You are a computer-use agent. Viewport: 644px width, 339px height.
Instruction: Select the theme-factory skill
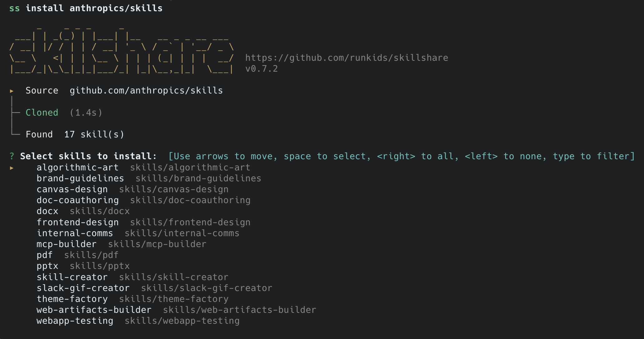72,299
